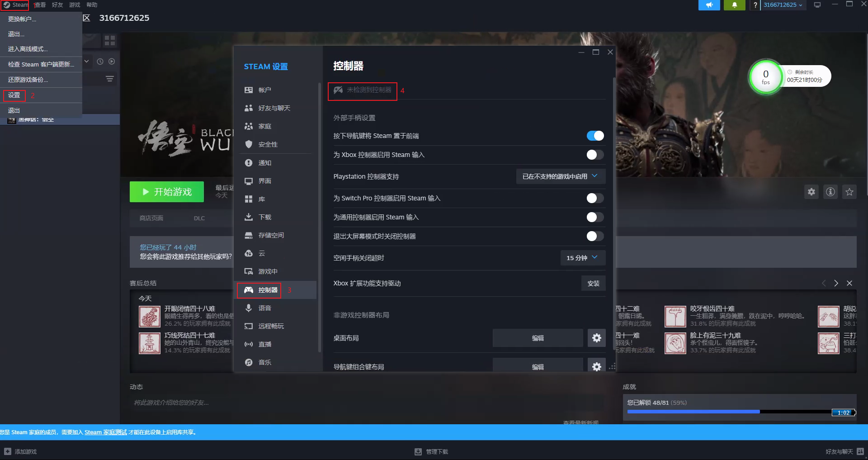Open 好友与聊天 settings icon
The width and height of the screenshot is (868, 460).
(249, 108)
